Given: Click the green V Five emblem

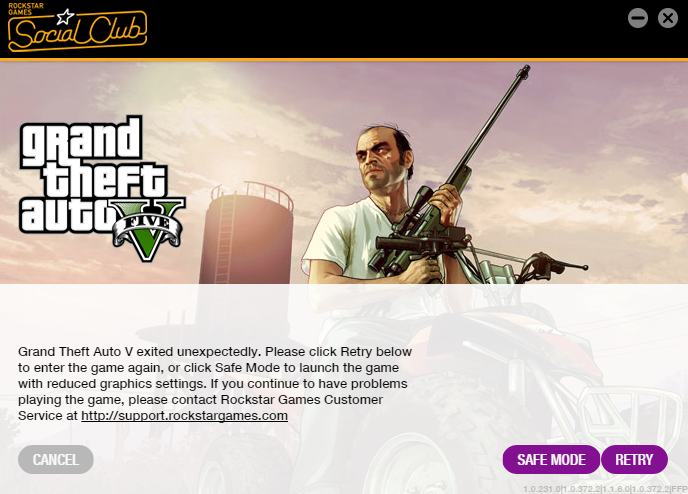Looking at the screenshot, I should tap(147, 230).
